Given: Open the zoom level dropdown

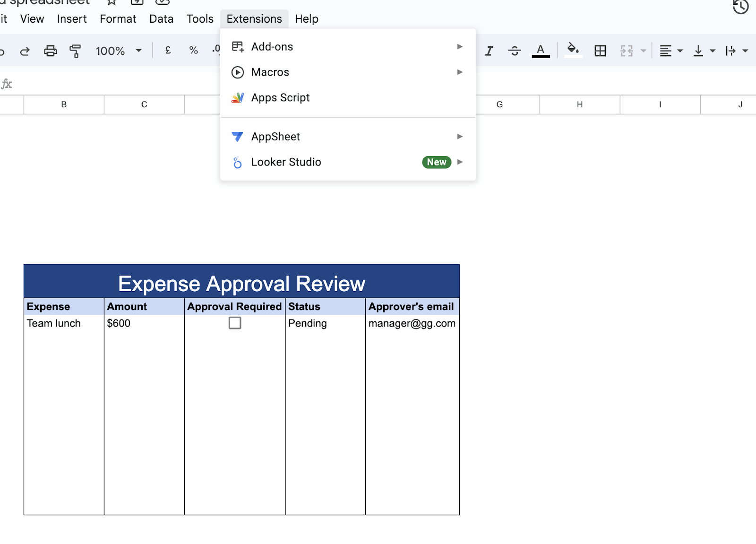Looking at the screenshot, I should (119, 51).
